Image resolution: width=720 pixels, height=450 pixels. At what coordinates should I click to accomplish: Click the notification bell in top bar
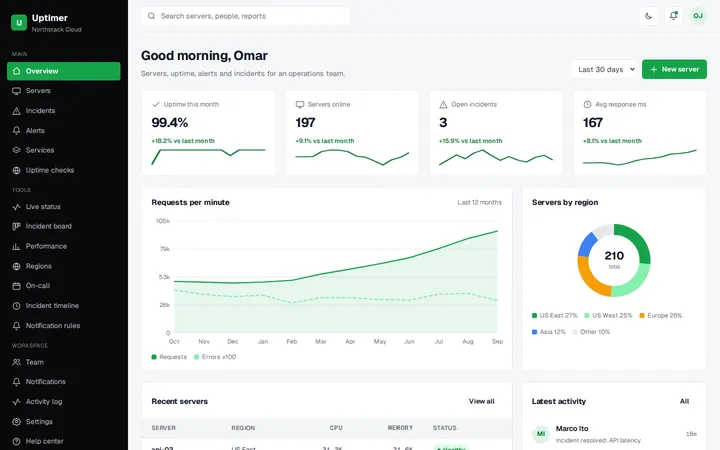pos(673,16)
